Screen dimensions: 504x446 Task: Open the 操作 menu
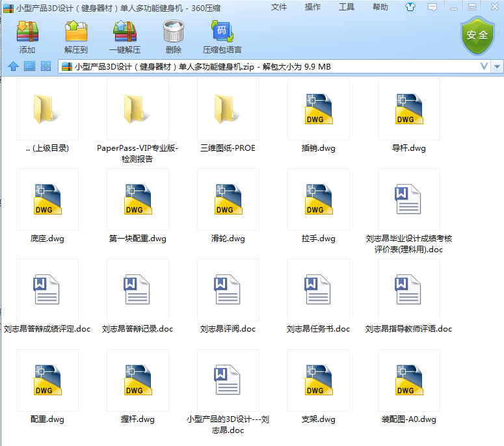tap(313, 7)
